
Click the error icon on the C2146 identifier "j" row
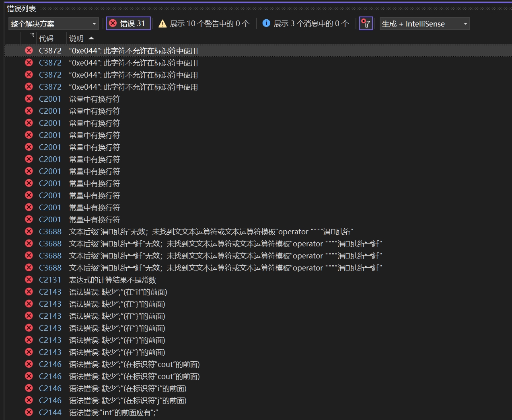[x=29, y=400]
